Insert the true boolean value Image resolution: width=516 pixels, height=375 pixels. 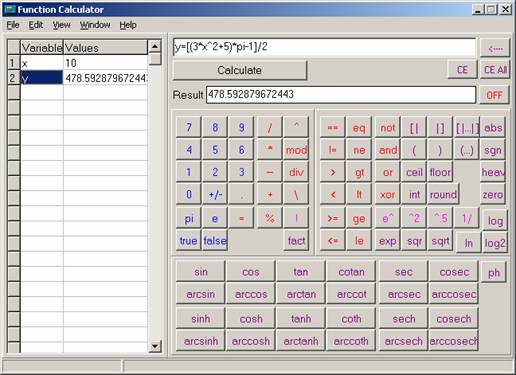point(189,241)
